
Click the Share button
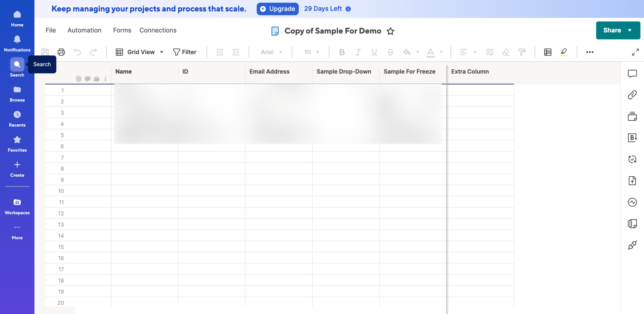612,30
